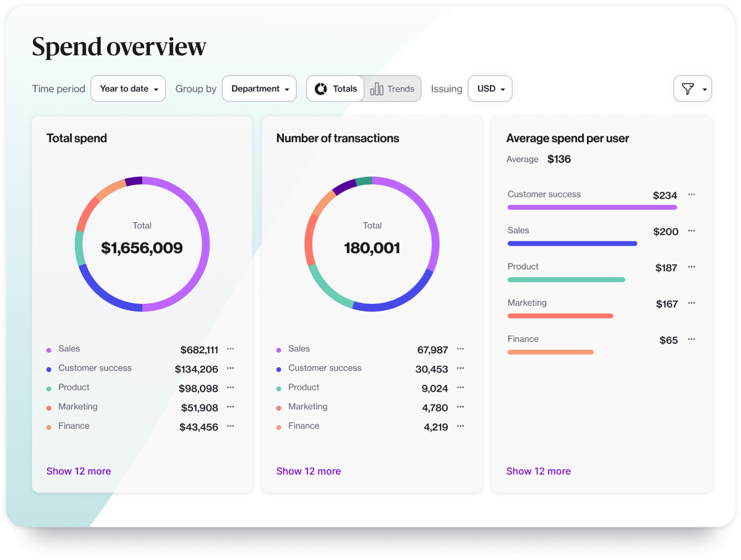Click the $136 average spend value
Image resolution: width=741 pixels, height=560 pixels.
point(559,159)
